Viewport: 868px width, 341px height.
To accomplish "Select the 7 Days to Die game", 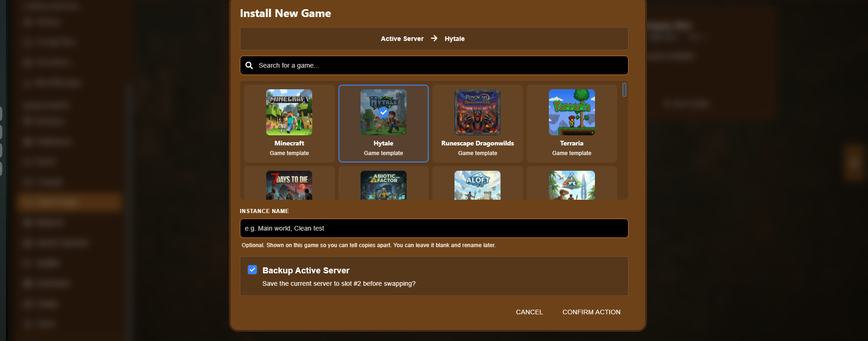I will [x=289, y=183].
